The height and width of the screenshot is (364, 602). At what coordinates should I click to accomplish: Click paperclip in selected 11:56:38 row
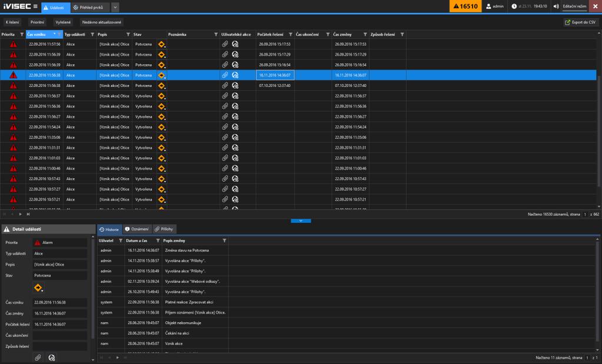[x=225, y=75]
